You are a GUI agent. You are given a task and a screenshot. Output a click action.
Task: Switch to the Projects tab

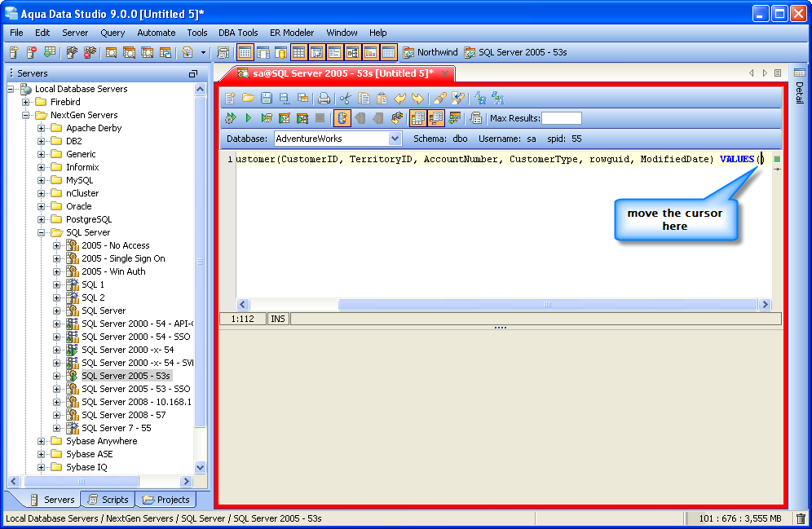(166, 500)
